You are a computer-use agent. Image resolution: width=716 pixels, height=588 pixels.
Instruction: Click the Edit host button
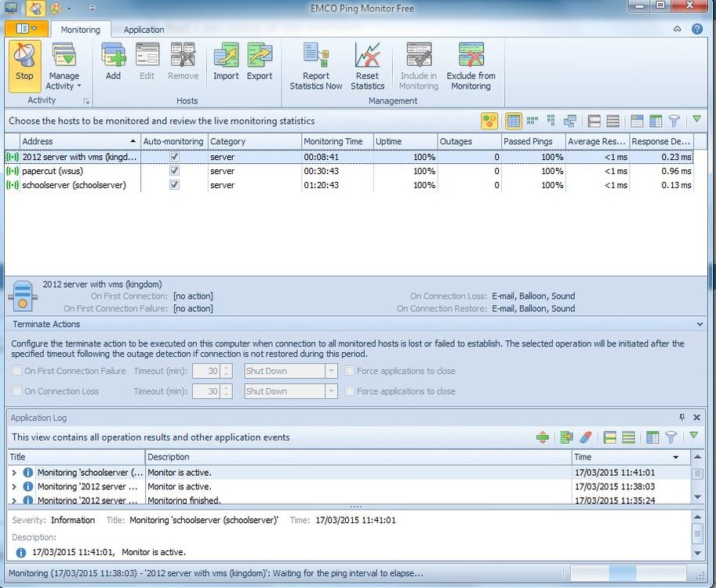[x=147, y=62]
